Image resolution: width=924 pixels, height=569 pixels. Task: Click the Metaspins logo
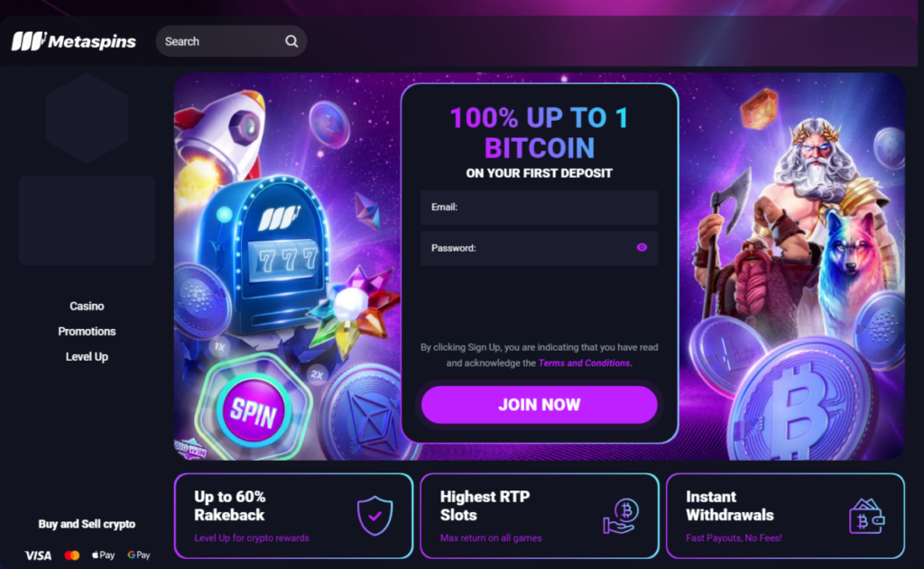74,41
